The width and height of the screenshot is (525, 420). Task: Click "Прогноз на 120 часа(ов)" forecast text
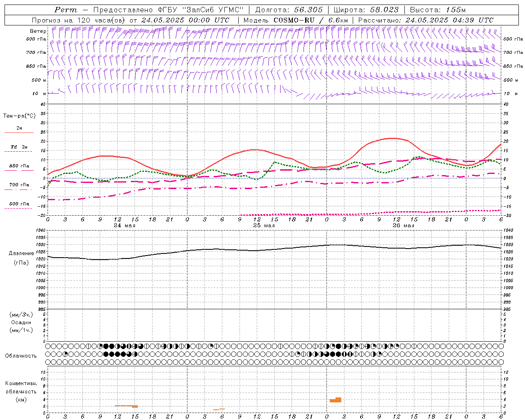click(x=79, y=20)
